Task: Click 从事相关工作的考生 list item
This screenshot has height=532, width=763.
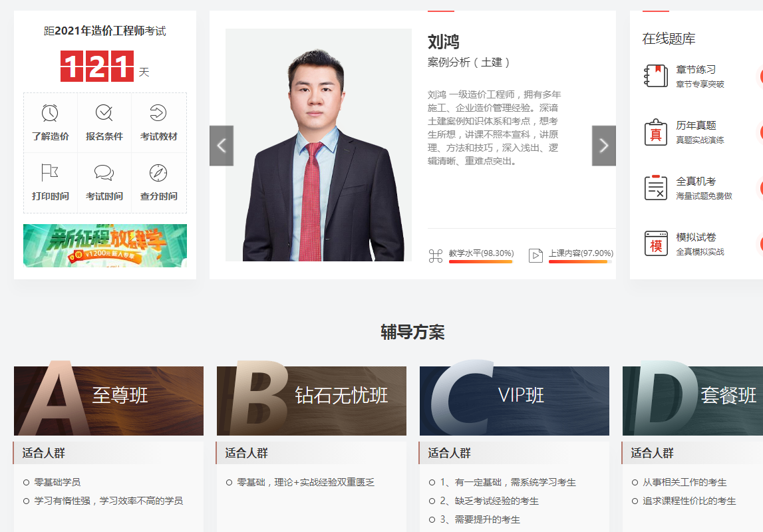Action: point(685,482)
